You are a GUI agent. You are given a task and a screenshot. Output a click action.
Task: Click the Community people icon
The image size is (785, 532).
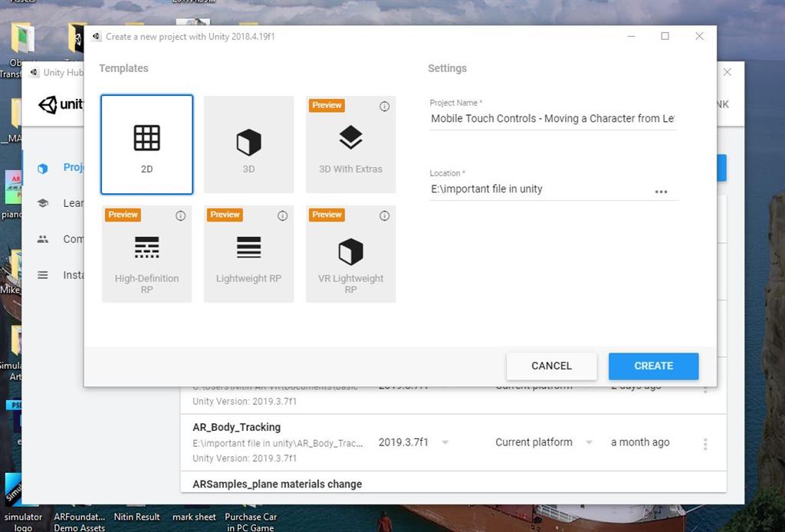(x=44, y=239)
